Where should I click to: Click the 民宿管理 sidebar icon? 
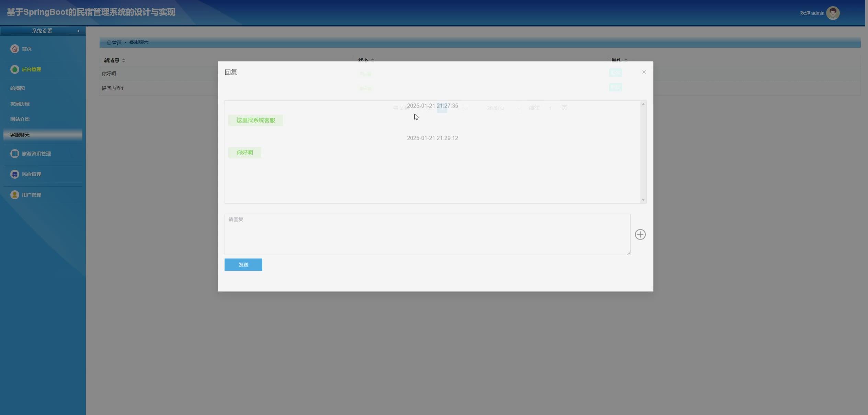tap(14, 174)
